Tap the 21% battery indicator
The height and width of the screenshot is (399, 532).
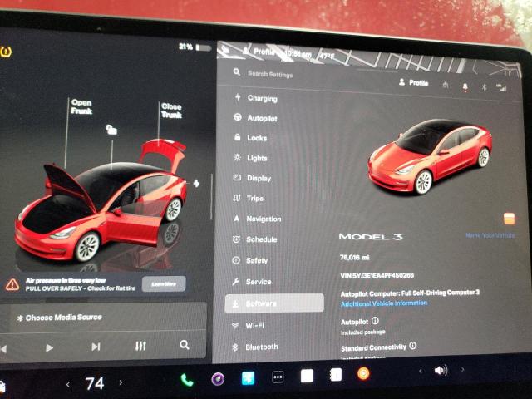coord(195,47)
